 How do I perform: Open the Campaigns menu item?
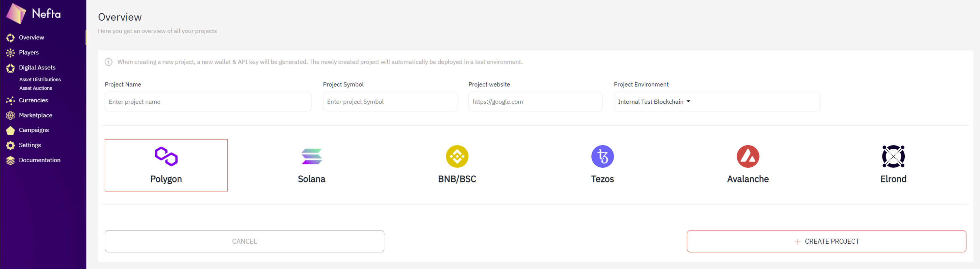pos(34,130)
